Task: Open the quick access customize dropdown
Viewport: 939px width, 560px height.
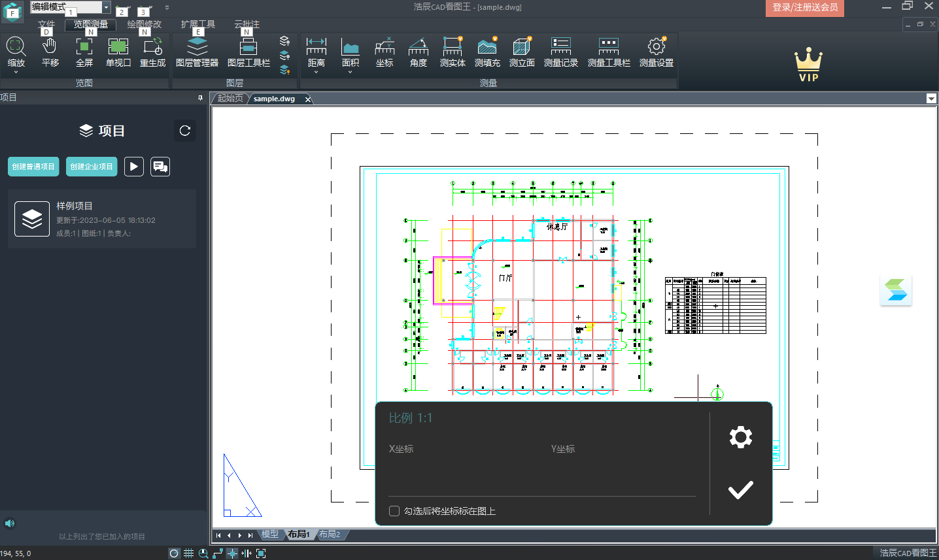Action: 167,8
